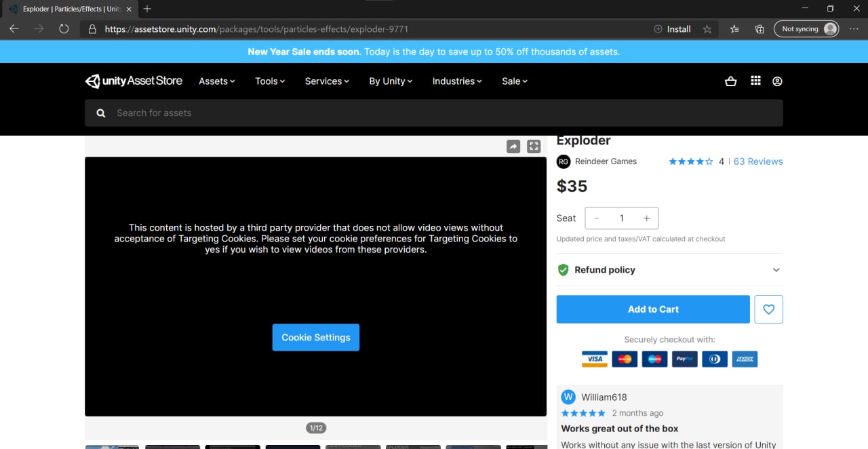868x449 pixels.
Task: Open Cookie Settings from video placeholder
Action: coord(316,337)
